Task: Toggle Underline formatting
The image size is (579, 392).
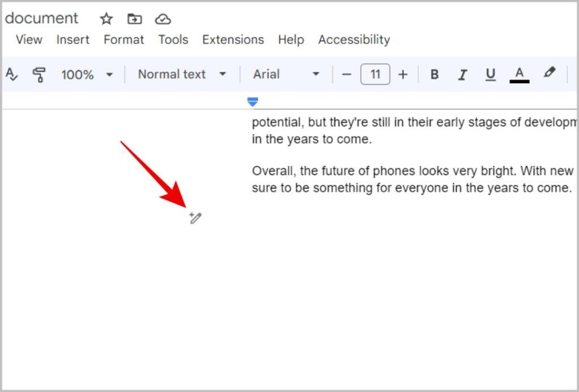Action: pyautogui.click(x=490, y=75)
